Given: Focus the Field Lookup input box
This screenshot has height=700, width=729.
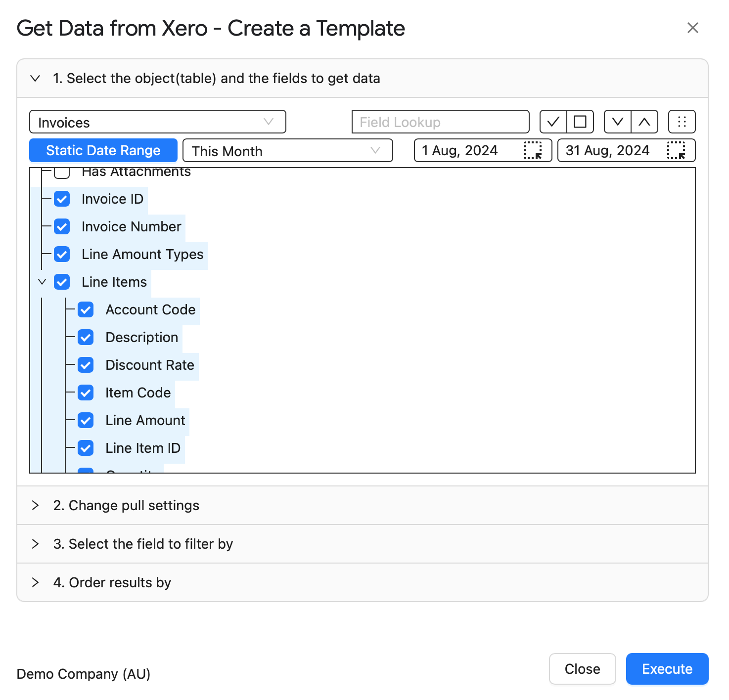Looking at the screenshot, I should click(x=441, y=122).
